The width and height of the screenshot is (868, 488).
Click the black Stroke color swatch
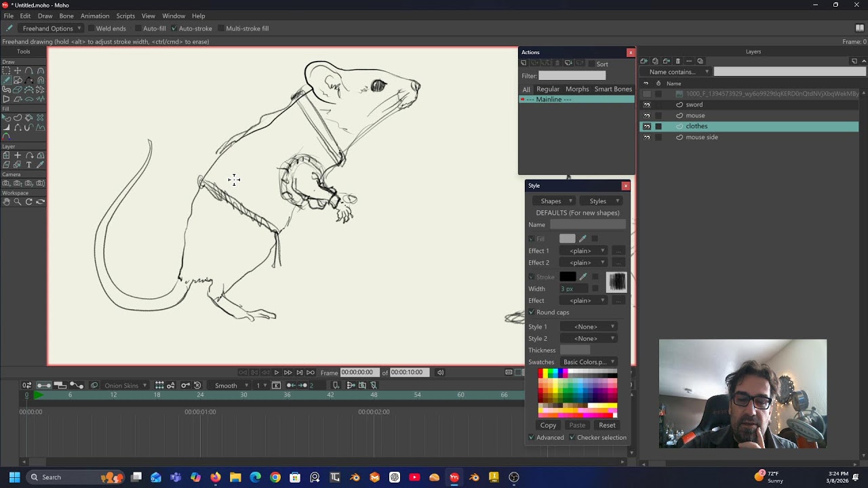point(568,277)
